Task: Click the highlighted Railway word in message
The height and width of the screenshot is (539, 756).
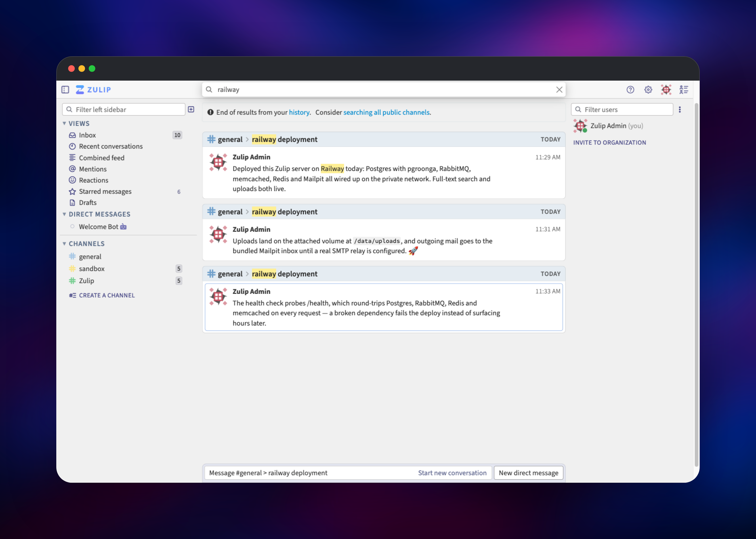Action: click(x=332, y=169)
